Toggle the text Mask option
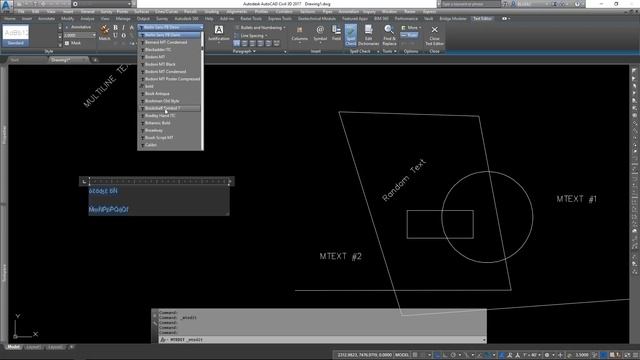 tap(73, 43)
